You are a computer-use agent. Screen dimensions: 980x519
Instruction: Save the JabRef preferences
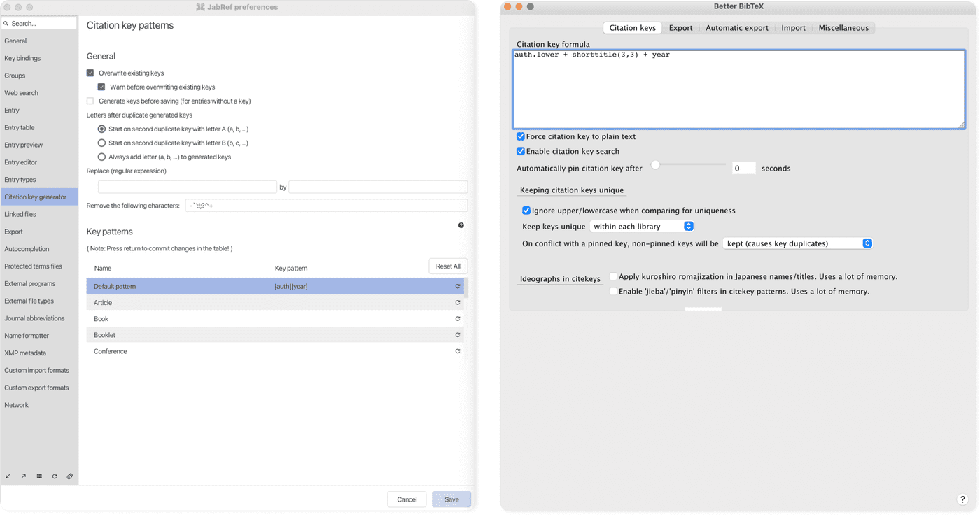451,499
